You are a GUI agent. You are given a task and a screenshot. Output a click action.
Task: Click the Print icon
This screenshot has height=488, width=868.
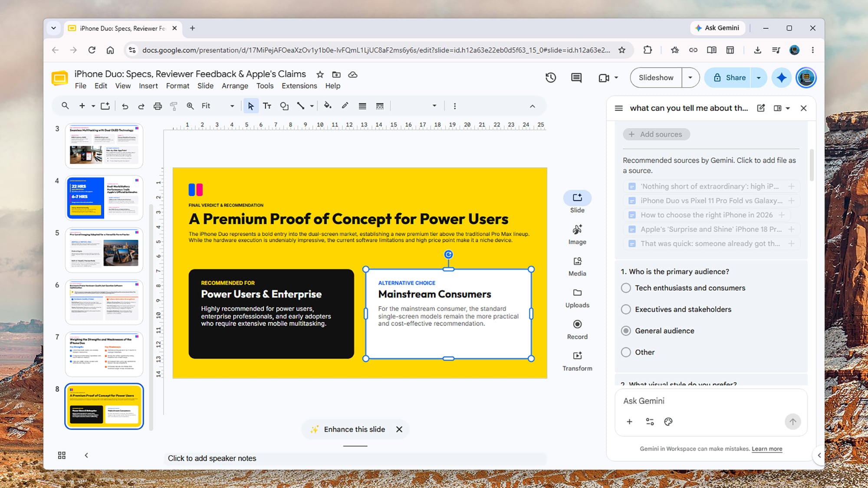click(x=158, y=106)
